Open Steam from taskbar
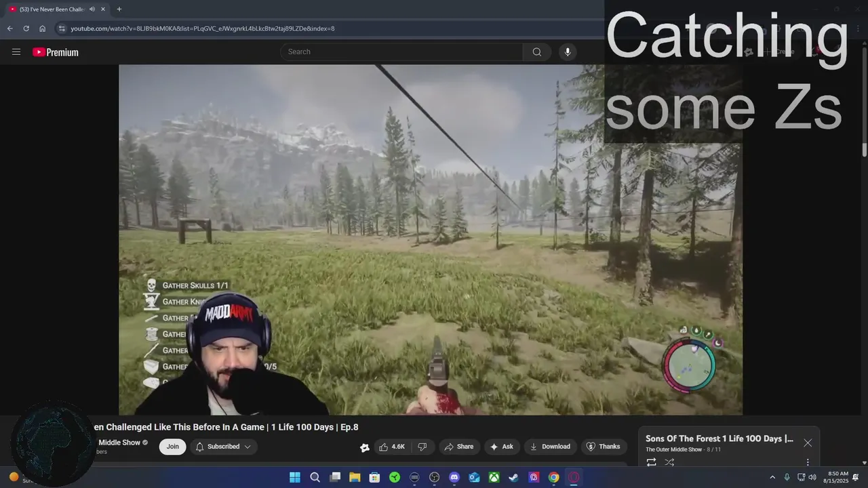 coord(514,477)
